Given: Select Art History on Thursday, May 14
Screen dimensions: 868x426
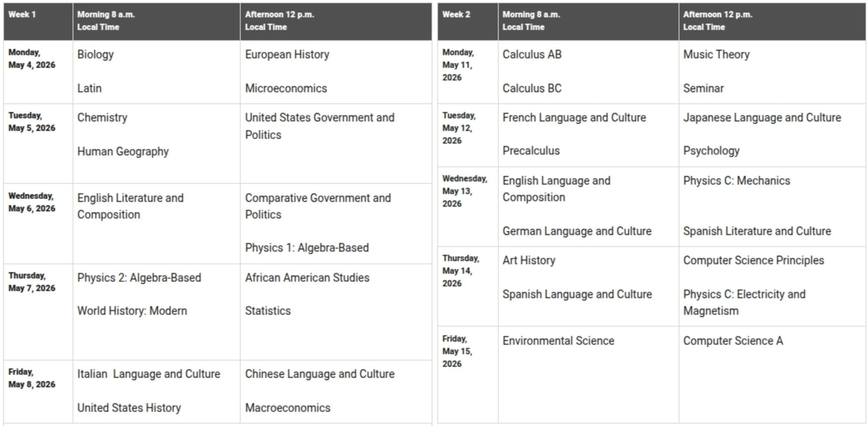Looking at the screenshot, I should (x=529, y=260).
